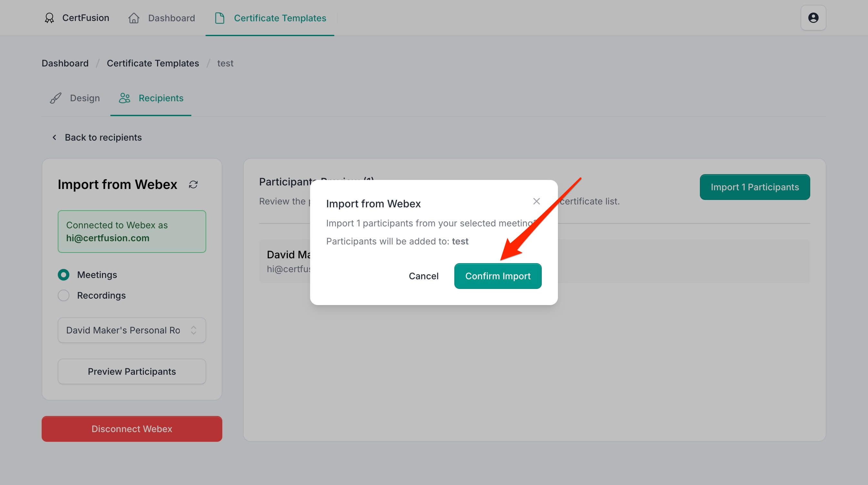Go to Certificate Templates breadcrumb link
The height and width of the screenshot is (485, 868).
(153, 63)
